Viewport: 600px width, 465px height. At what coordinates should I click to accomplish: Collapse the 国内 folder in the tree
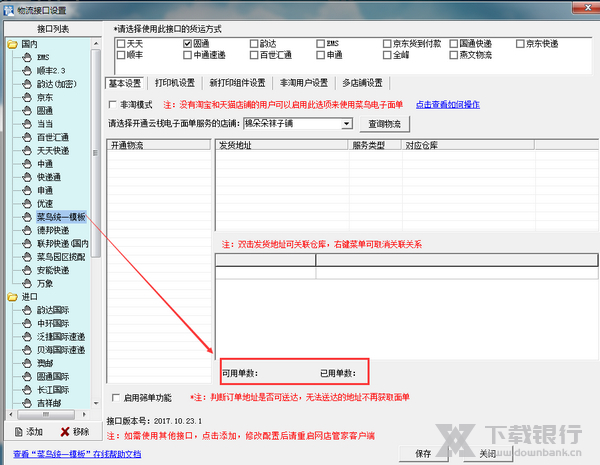(13, 44)
